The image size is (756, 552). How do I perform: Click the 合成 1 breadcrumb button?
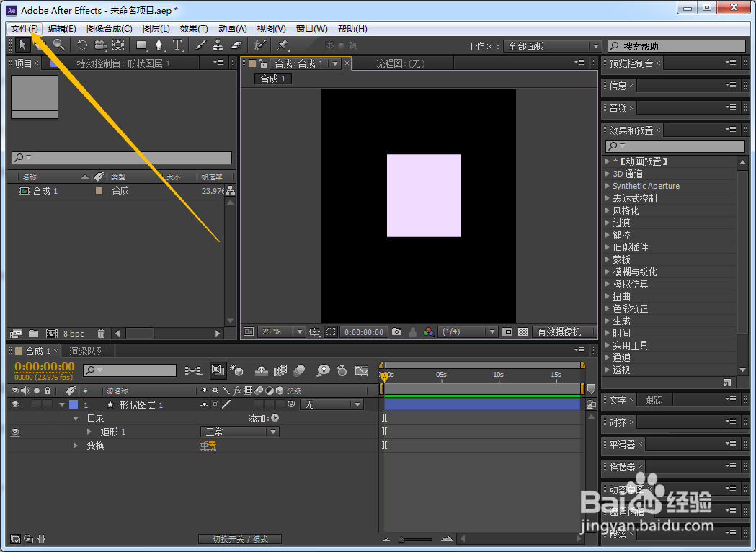273,79
